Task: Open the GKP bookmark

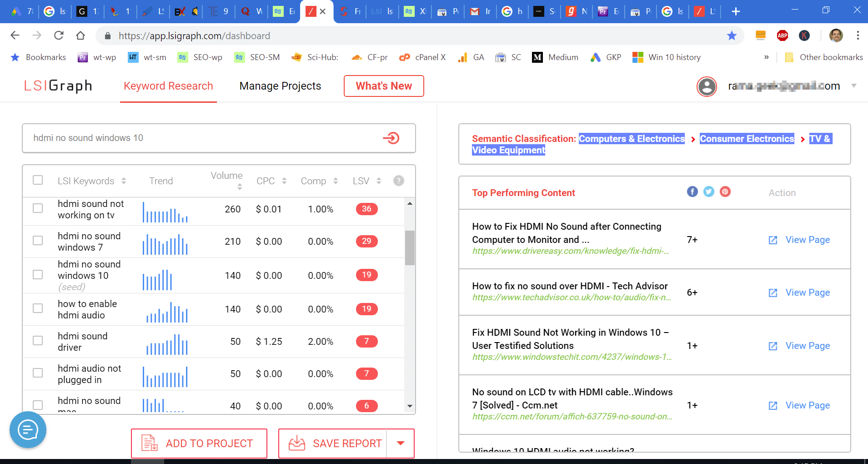Action: (606, 57)
